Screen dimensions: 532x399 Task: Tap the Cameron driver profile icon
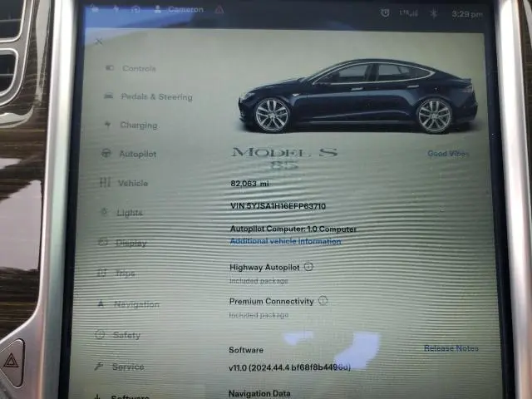[x=157, y=9]
